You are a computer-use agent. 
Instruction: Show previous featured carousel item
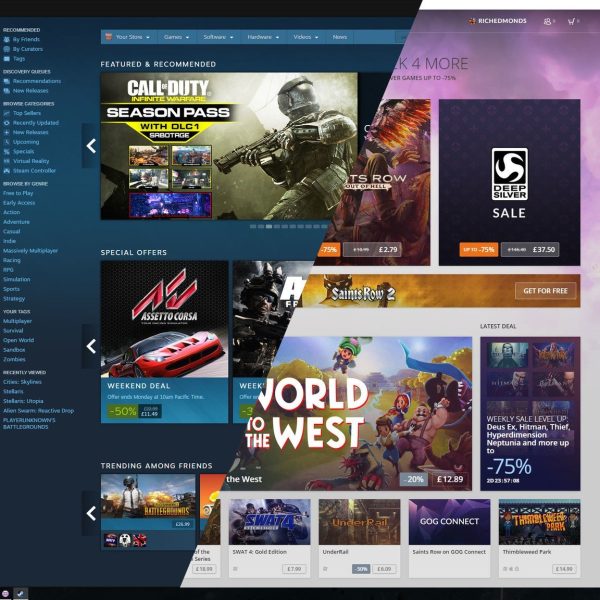point(91,146)
